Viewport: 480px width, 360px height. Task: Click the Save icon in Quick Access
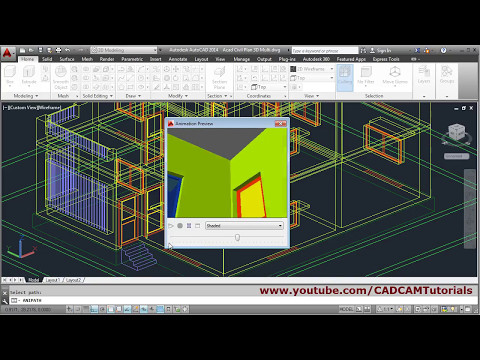[40, 50]
